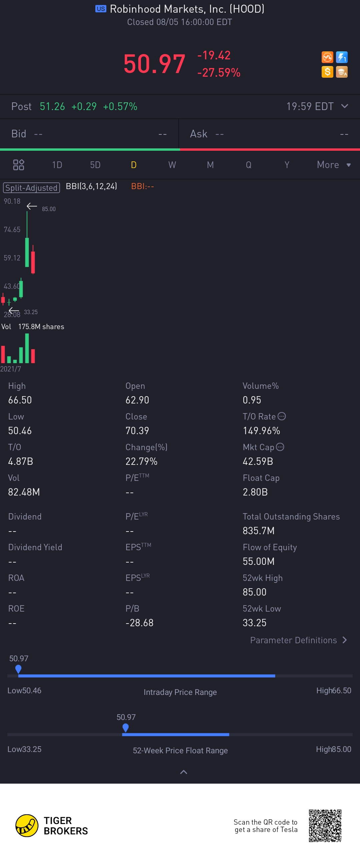Click the BBI(3,6,12,24) indicator label

[91, 186]
